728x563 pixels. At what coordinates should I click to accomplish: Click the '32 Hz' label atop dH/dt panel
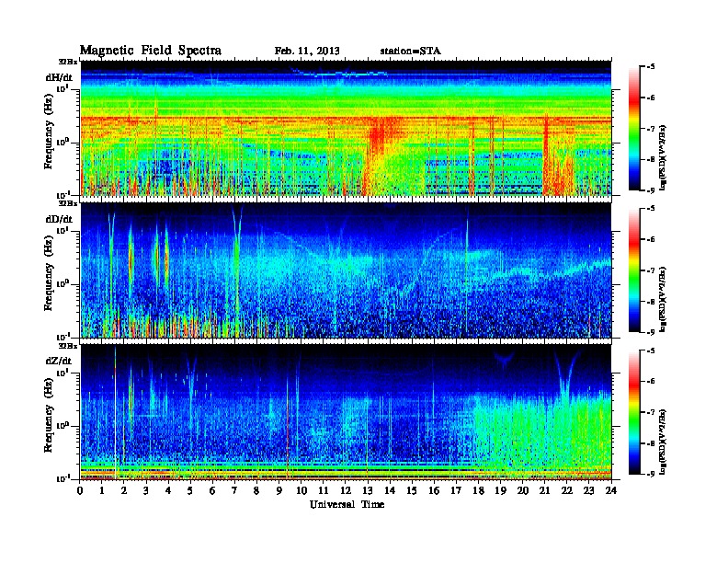point(67,62)
